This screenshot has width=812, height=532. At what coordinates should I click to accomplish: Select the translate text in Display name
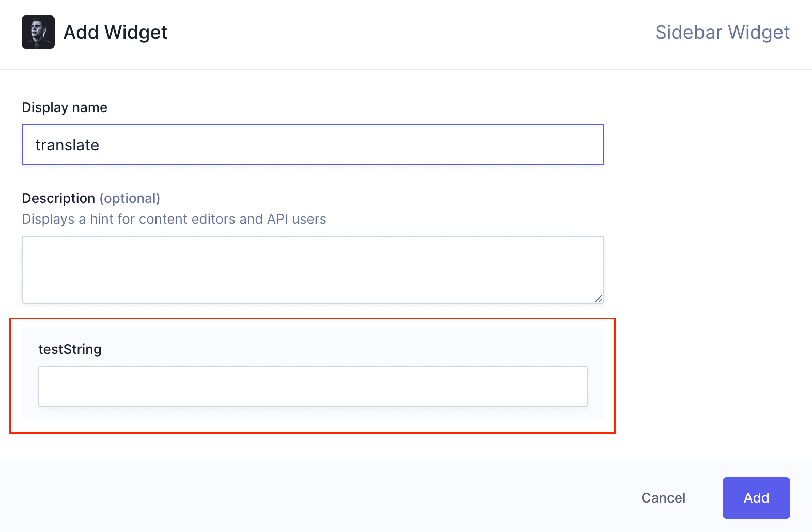(67, 145)
